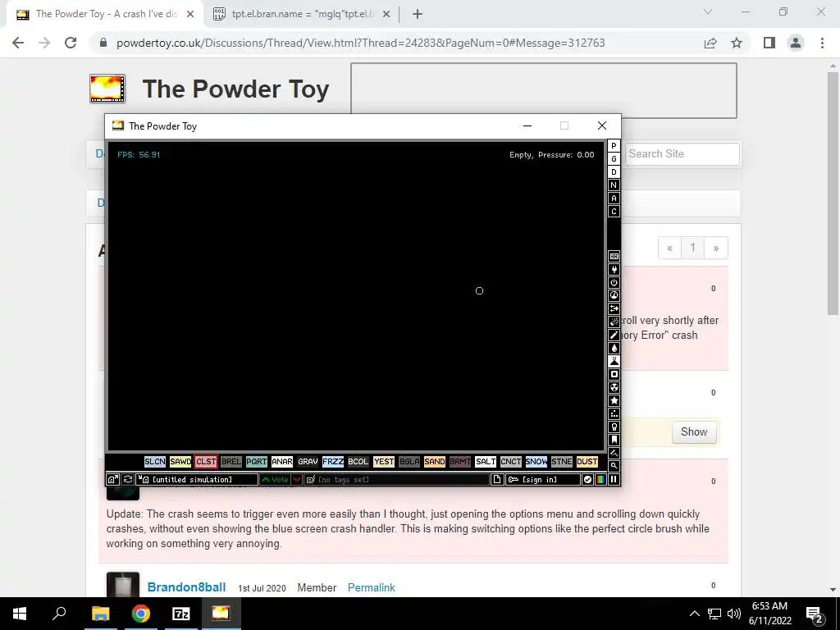Screen dimensions: 840x630
Task: Toggle the console with C button
Action: tap(614, 212)
